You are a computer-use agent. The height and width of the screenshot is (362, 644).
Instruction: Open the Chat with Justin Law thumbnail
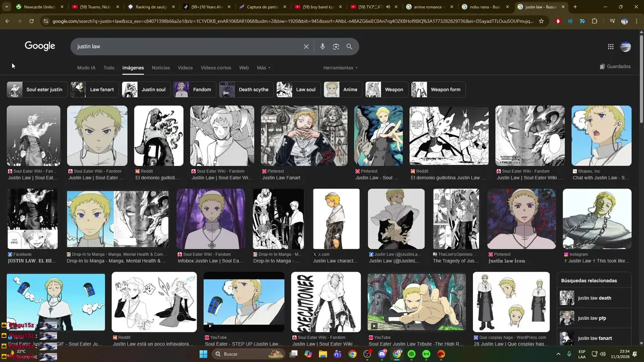click(x=601, y=136)
